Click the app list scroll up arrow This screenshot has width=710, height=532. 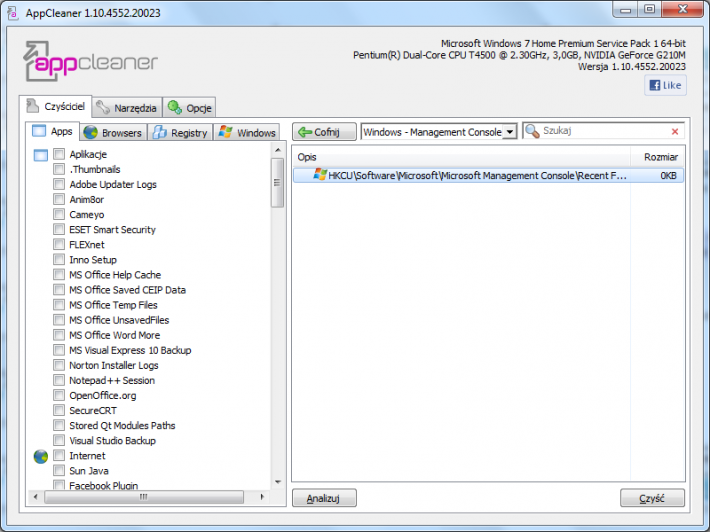coord(278,150)
